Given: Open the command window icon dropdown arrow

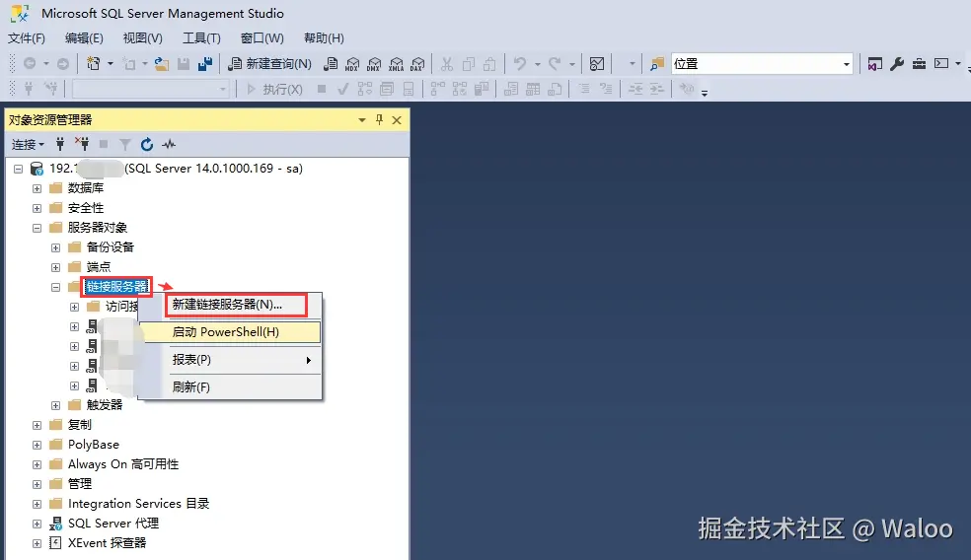Looking at the screenshot, I should pos(958,64).
